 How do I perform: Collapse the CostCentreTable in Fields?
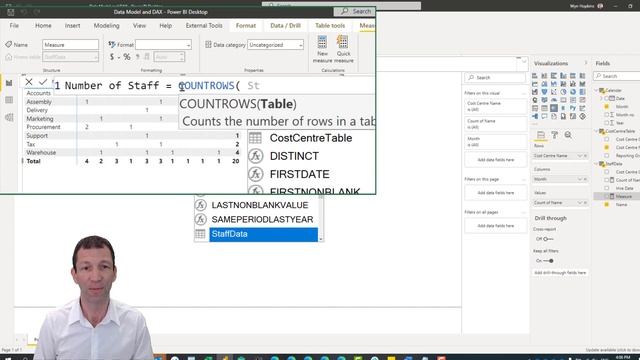point(597,131)
